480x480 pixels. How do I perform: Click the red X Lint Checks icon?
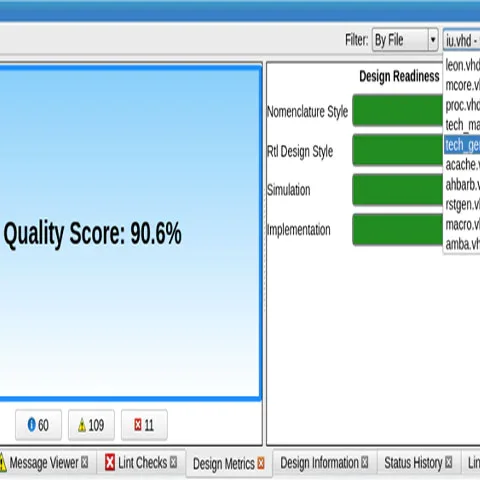(x=110, y=462)
